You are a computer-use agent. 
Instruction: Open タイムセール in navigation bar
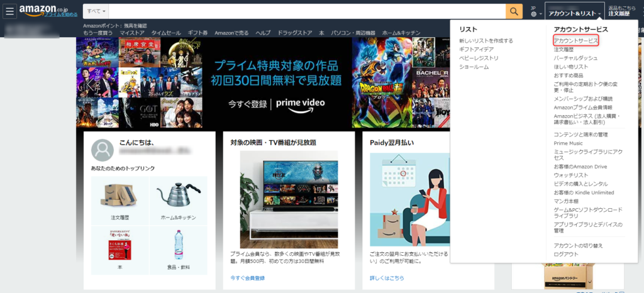(x=166, y=33)
